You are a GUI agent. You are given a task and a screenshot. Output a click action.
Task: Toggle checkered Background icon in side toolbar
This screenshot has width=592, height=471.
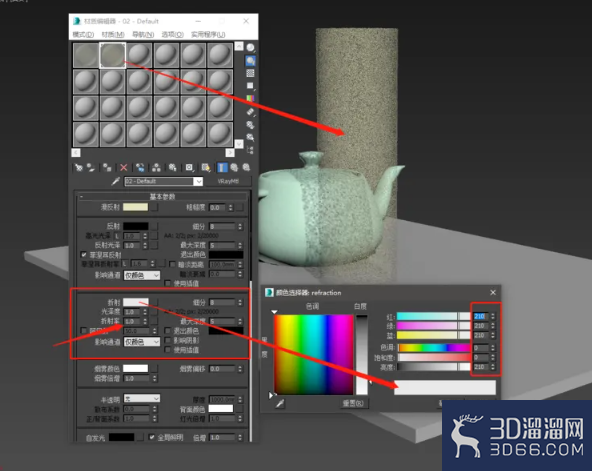coord(250,73)
